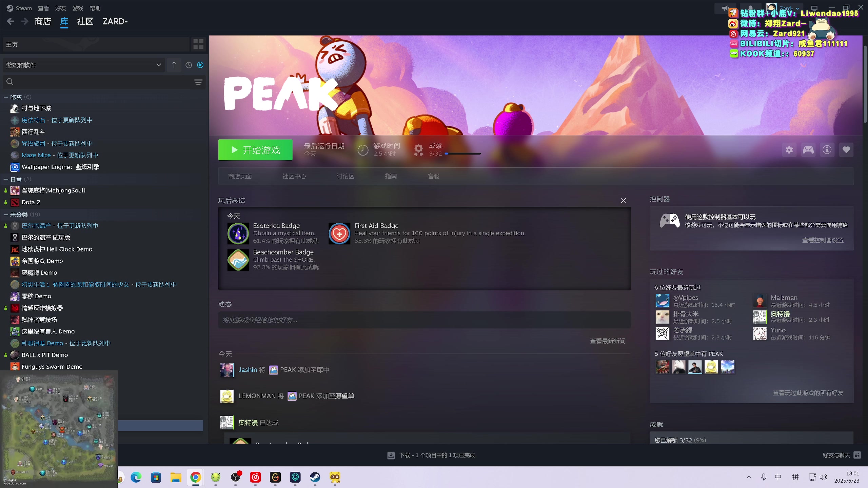Screen dimensions: 868x488
Task: Open Chrome from Windows taskbar
Action: [196, 477]
